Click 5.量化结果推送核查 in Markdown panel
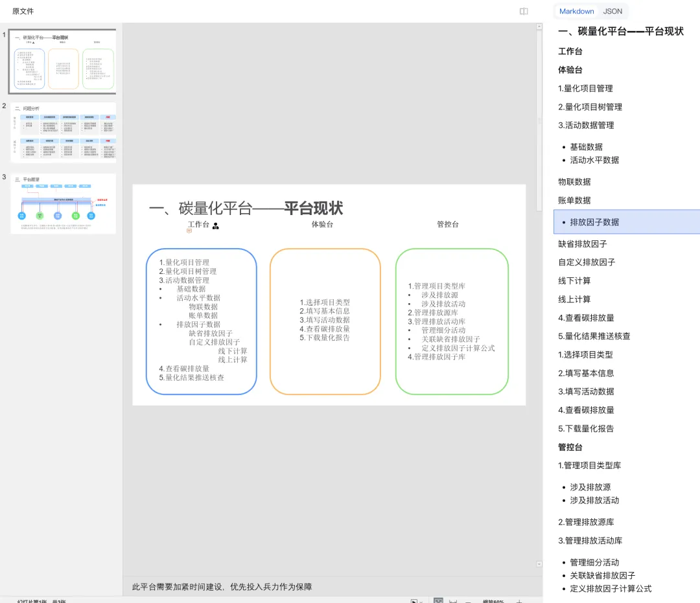Image resolution: width=700 pixels, height=603 pixels. (x=594, y=336)
